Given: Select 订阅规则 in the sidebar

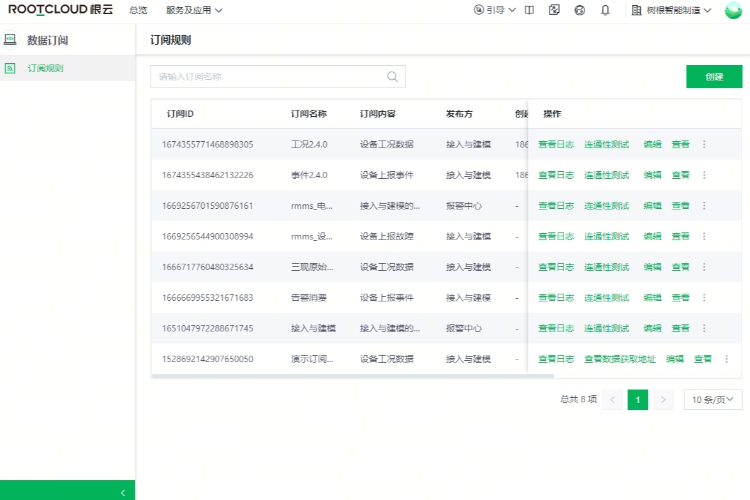Looking at the screenshot, I should pyautogui.click(x=45, y=68).
